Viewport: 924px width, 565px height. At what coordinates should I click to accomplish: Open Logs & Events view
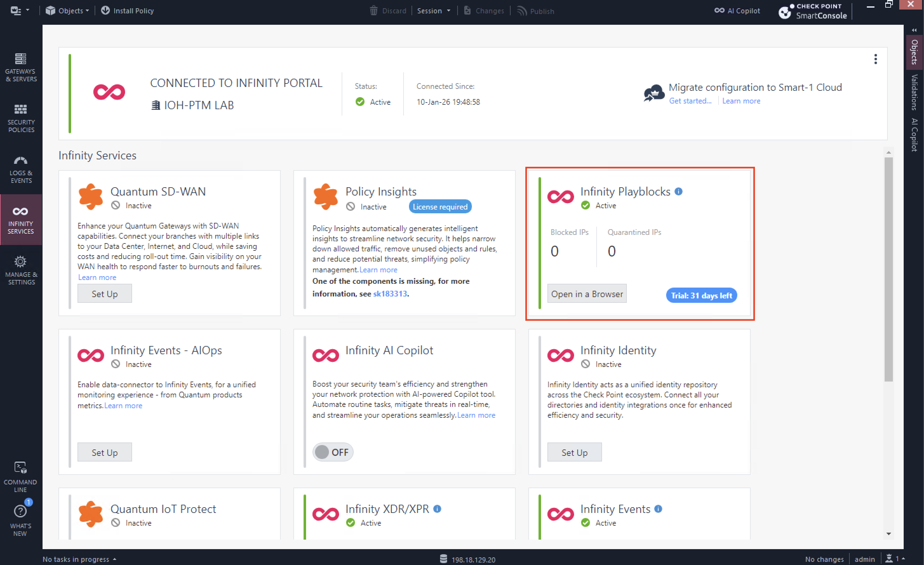(x=21, y=169)
